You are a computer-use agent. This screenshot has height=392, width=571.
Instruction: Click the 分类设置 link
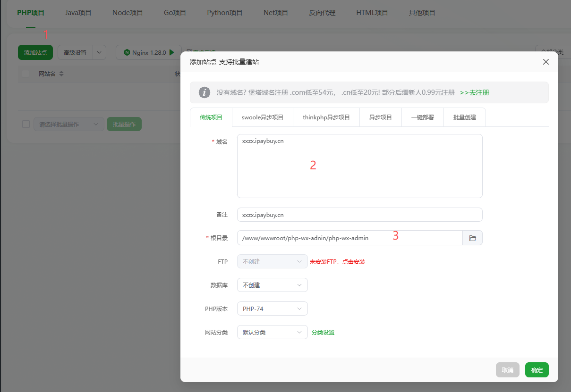coord(323,333)
